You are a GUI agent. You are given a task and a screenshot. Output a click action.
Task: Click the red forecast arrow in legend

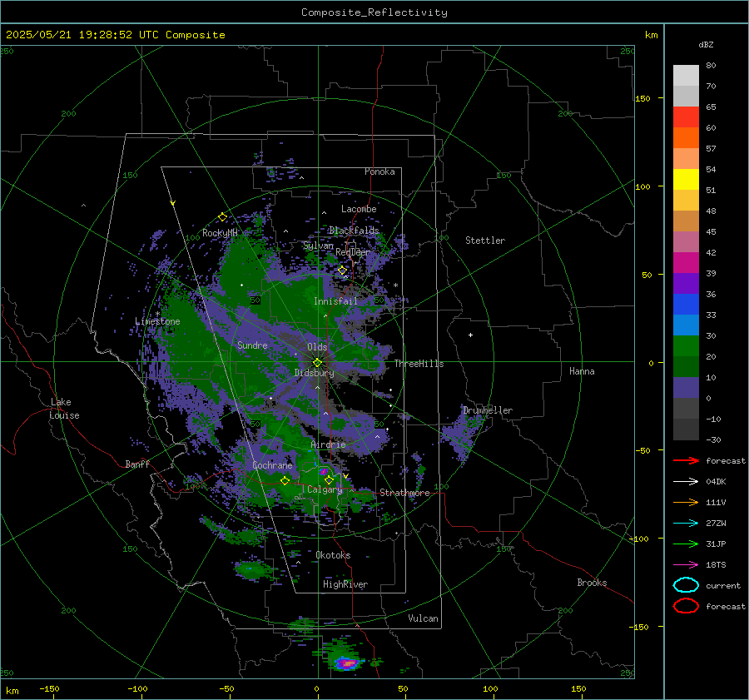click(686, 460)
